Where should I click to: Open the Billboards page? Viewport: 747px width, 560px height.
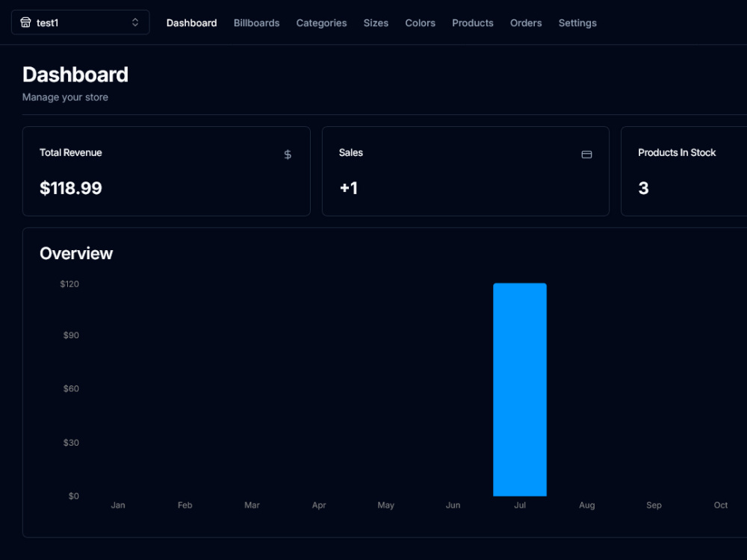(x=256, y=23)
